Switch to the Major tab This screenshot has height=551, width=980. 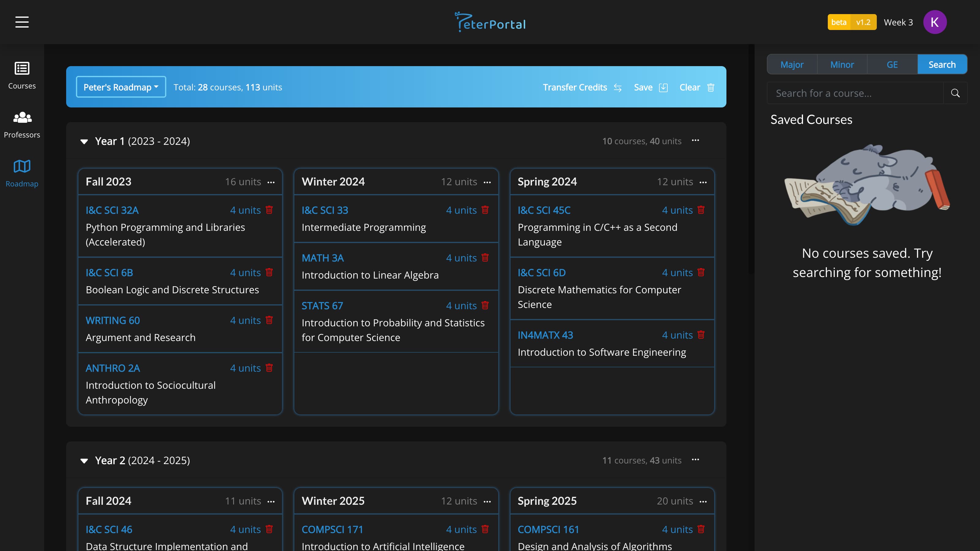point(792,64)
